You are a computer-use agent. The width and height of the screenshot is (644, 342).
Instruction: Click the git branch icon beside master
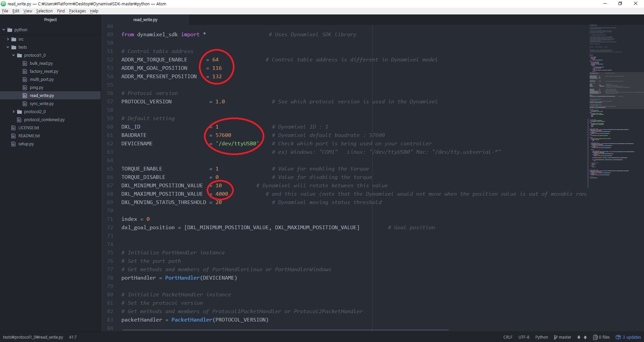pos(555,337)
